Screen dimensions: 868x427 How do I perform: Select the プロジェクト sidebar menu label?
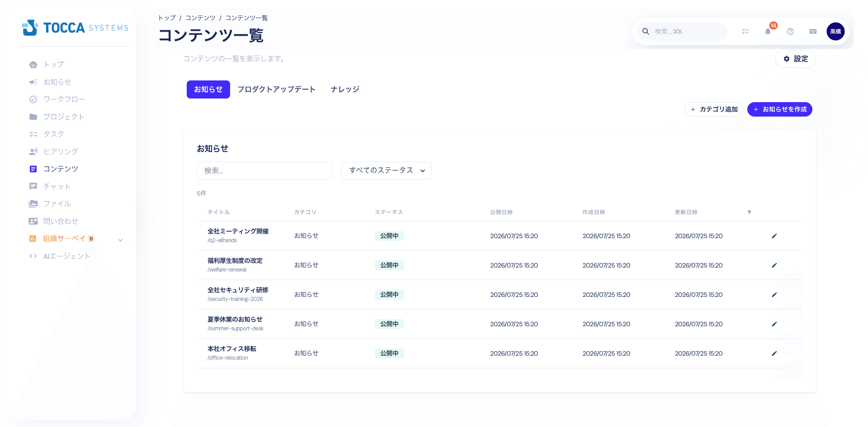point(64,117)
